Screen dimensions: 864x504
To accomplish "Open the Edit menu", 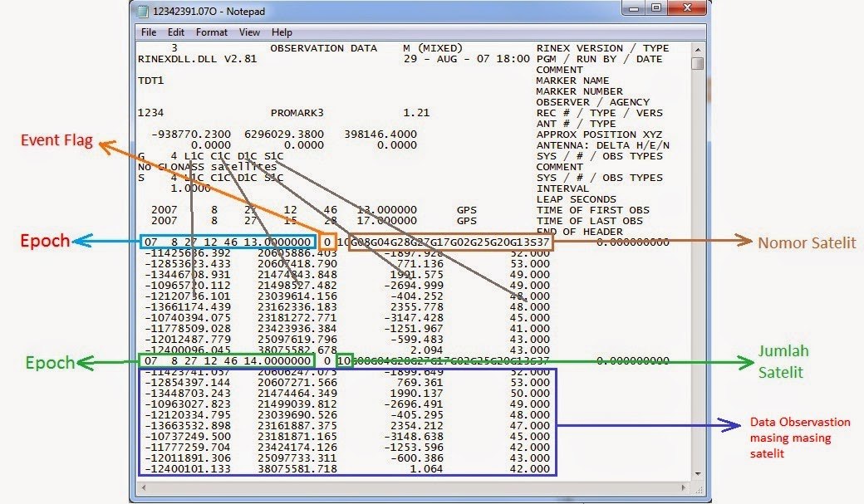I will pos(175,32).
